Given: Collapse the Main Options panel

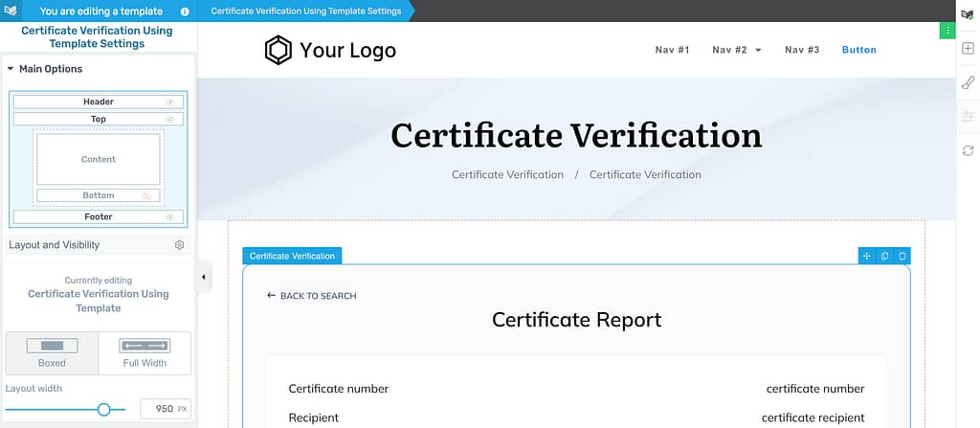Looking at the screenshot, I should pyautogui.click(x=11, y=69).
